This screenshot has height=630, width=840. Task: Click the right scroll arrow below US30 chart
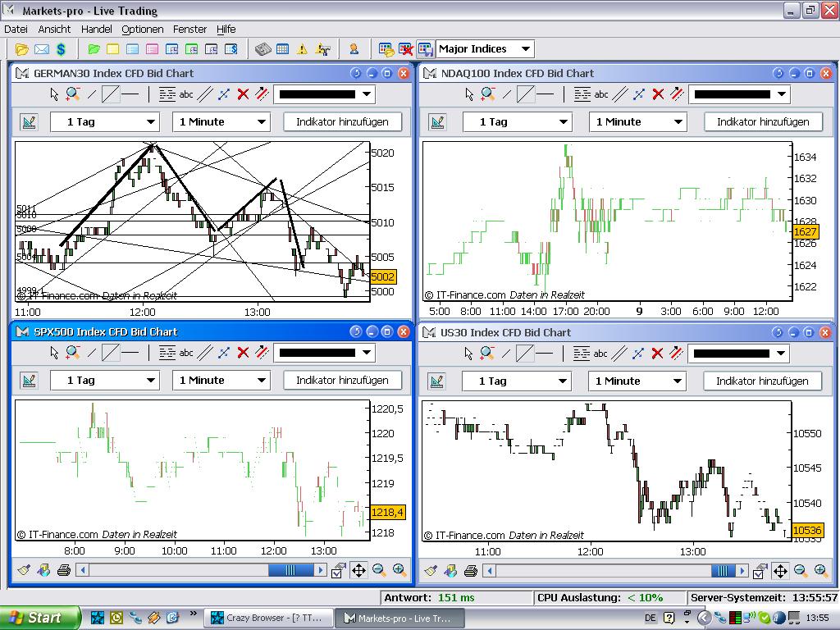click(742, 571)
